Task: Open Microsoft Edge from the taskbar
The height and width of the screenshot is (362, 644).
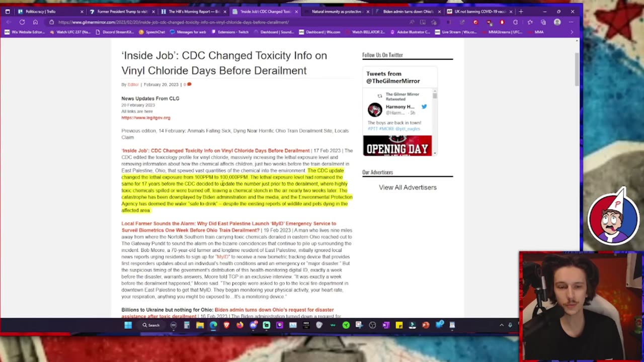Action: [213, 325]
